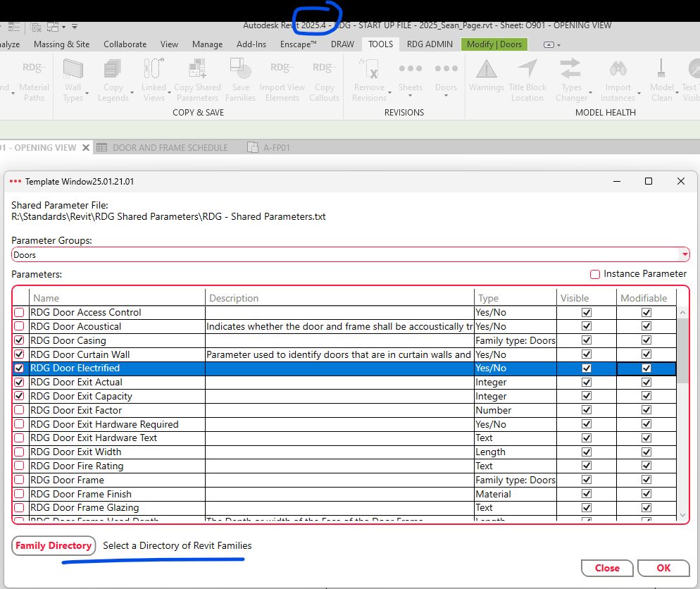Screen dimensions: 700x589
Task: Toggle Visible for RDG Door Exit Capacity
Action: 587,396
